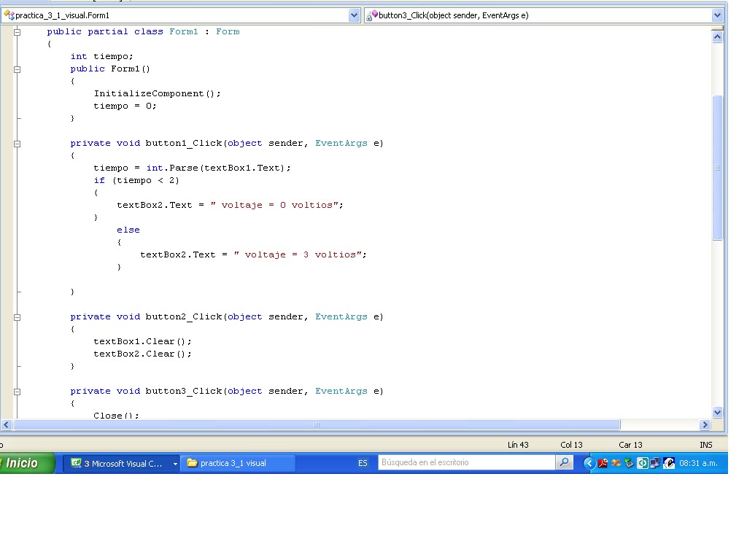This screenshot has height=560, width=747.
Task: Click the green square tray icon
Action: tap(642, 463)
